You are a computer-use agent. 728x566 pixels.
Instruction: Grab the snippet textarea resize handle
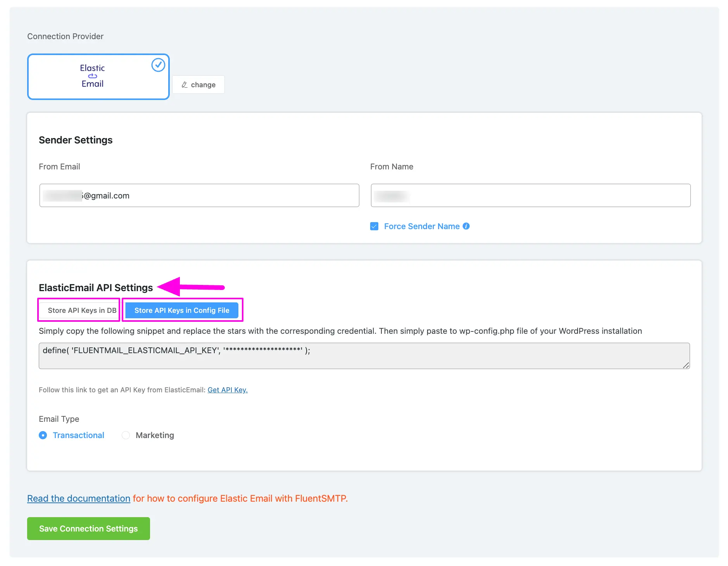(686, 365)
